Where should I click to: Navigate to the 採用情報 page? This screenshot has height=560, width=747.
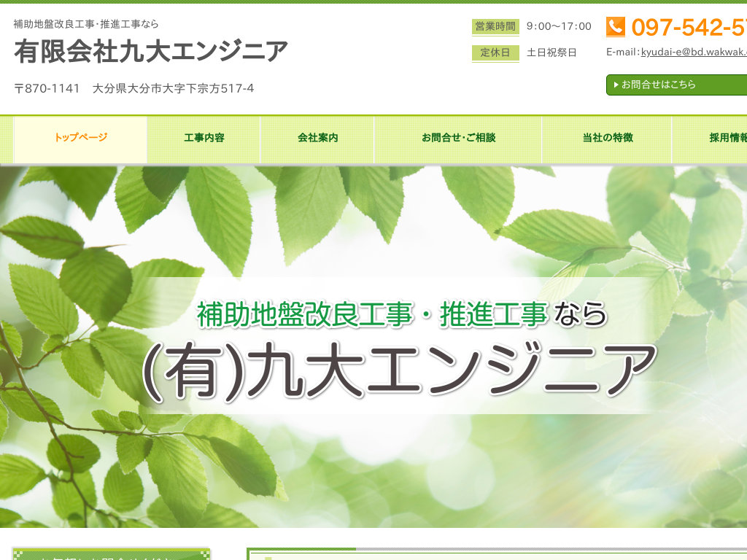pos(727,139)
